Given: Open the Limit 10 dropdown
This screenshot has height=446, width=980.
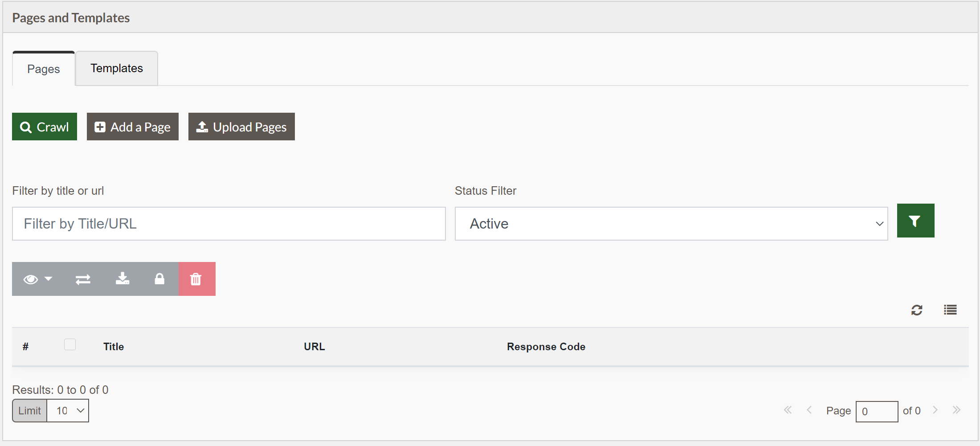Looking at the screenshot, I should 68,410.
